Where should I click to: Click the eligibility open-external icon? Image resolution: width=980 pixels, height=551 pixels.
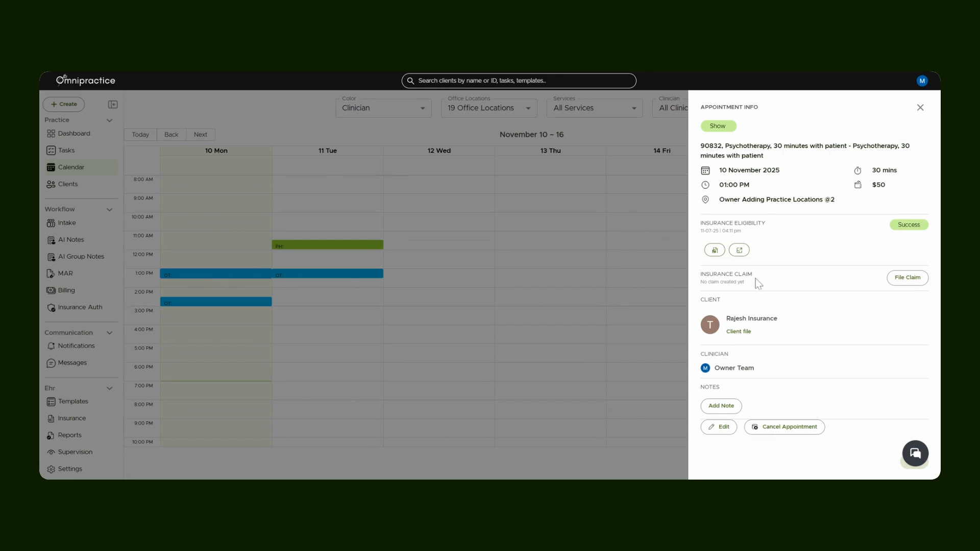(x=739, y=250)
